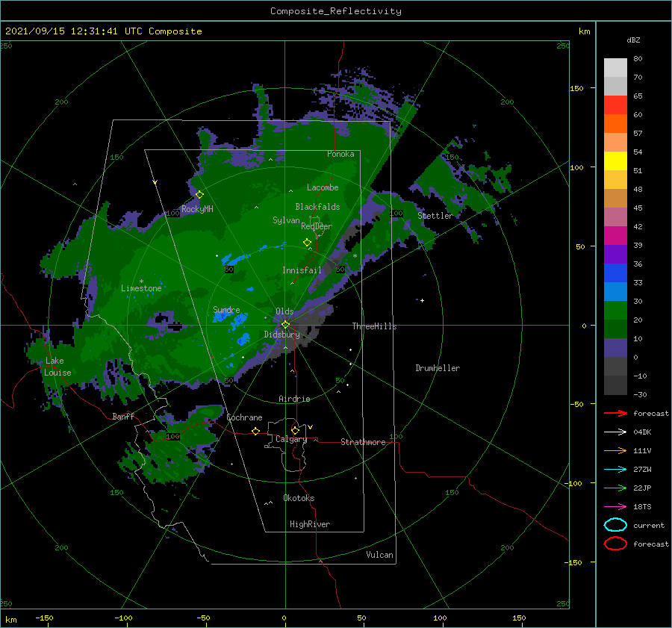Click the 20 dBZ green color swatch
Screen dimensions: 672x628
(615, 311)
